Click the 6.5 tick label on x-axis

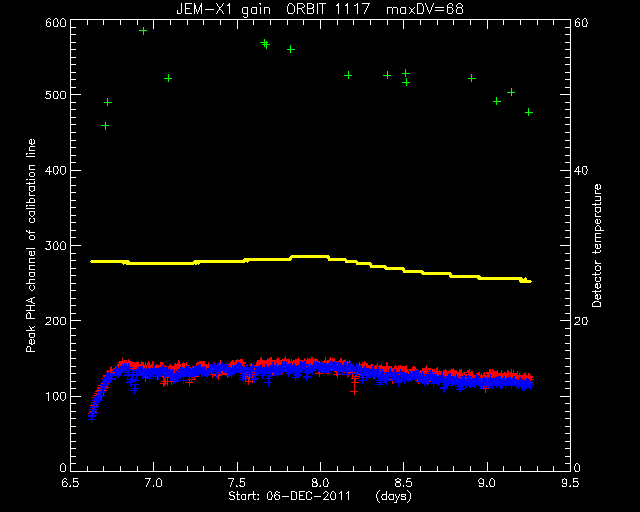(x=70, y=483)
